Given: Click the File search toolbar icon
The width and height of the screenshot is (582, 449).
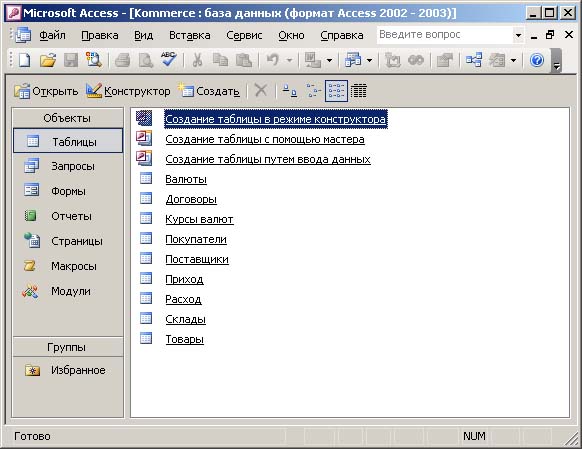Looking at the screenshot, I should (94, 60).
